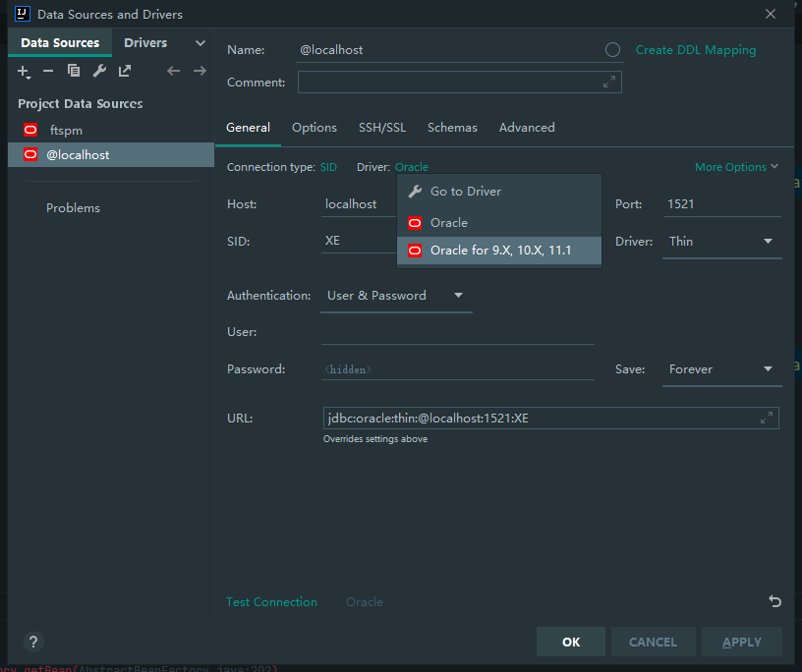Switch to the Drivers tab
The width and height of the screenshot is (802, 672).
[145, 42]
